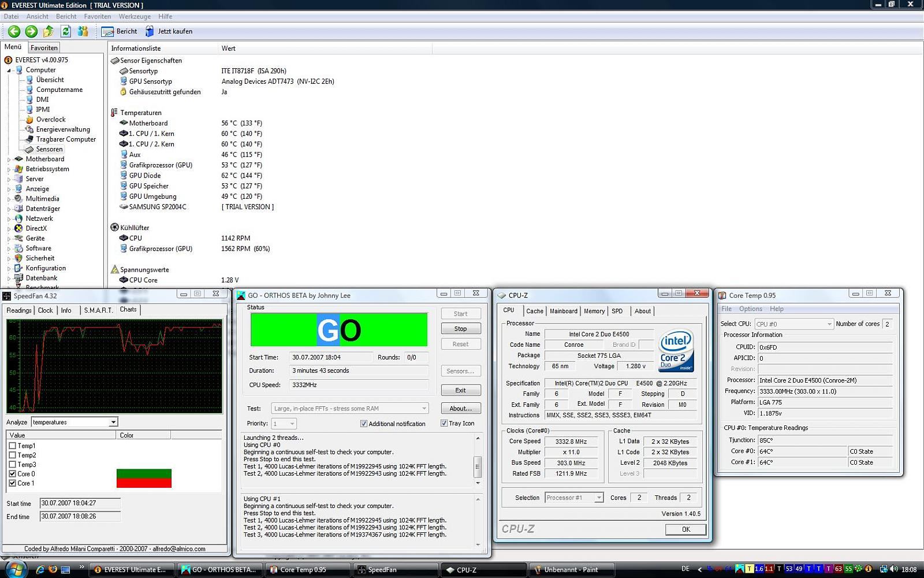This screenshot has width=924, height=578.
Task: Select EVEREST v4.00.975 root tree icon
Action: [8, 60]
